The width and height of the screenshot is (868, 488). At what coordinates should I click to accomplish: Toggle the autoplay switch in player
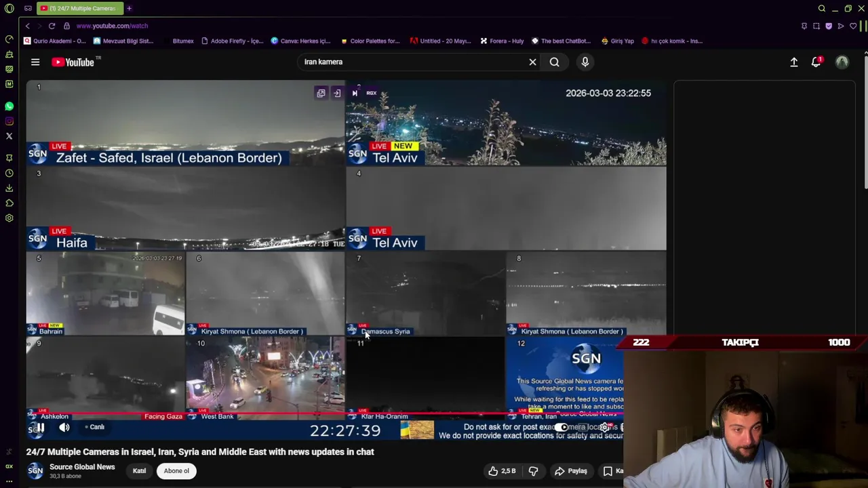(x=562, y=428)
